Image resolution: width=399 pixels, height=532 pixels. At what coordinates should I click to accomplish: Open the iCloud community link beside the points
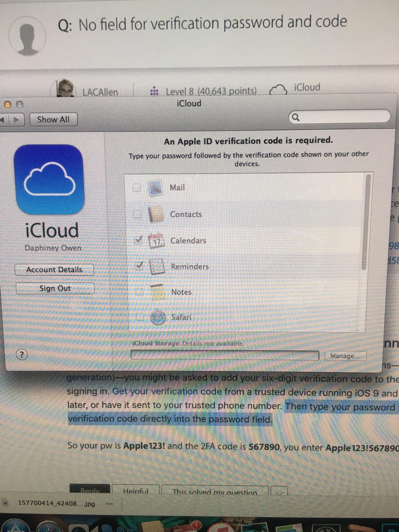pos(307,87)
